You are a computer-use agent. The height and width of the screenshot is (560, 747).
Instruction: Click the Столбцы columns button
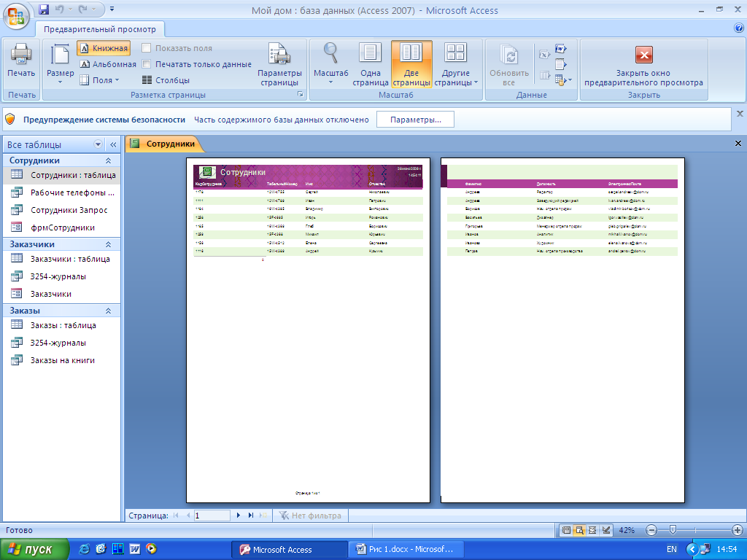click(166, 80)
